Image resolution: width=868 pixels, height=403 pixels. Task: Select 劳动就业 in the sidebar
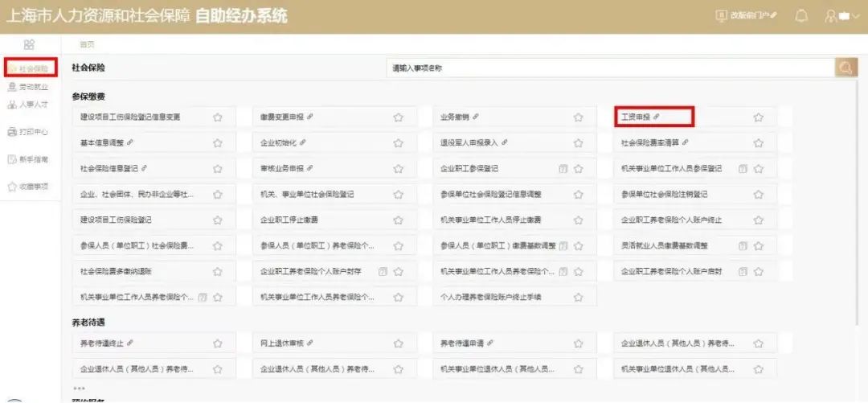tap(29, 87)
